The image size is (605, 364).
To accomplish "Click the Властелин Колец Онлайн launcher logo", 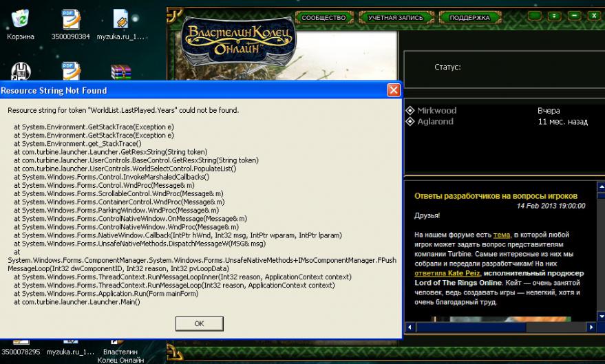I will (238, 40).
